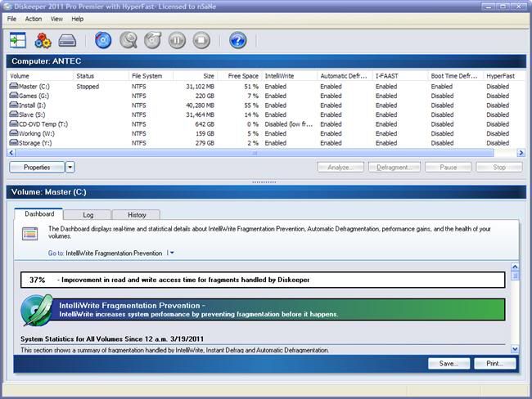Viewport: 532px width, 399px height.
Task: Click the Games (G:) drive icon
Action: 14,96
